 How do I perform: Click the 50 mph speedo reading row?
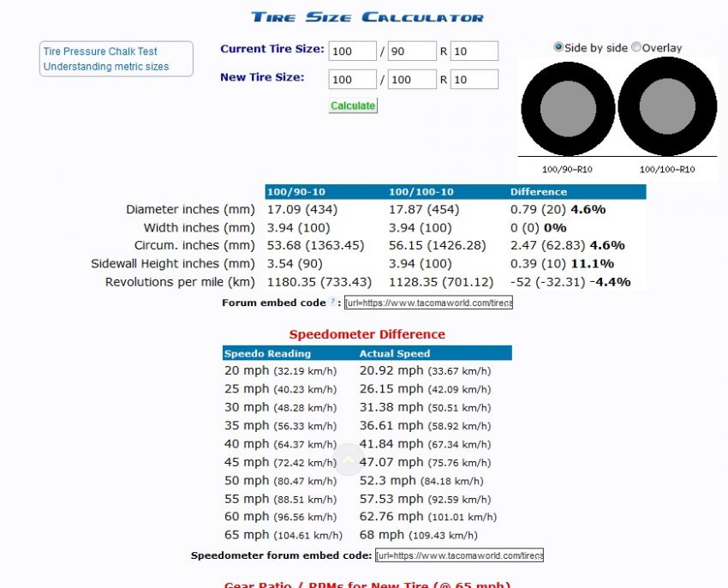tap(280, 481)
